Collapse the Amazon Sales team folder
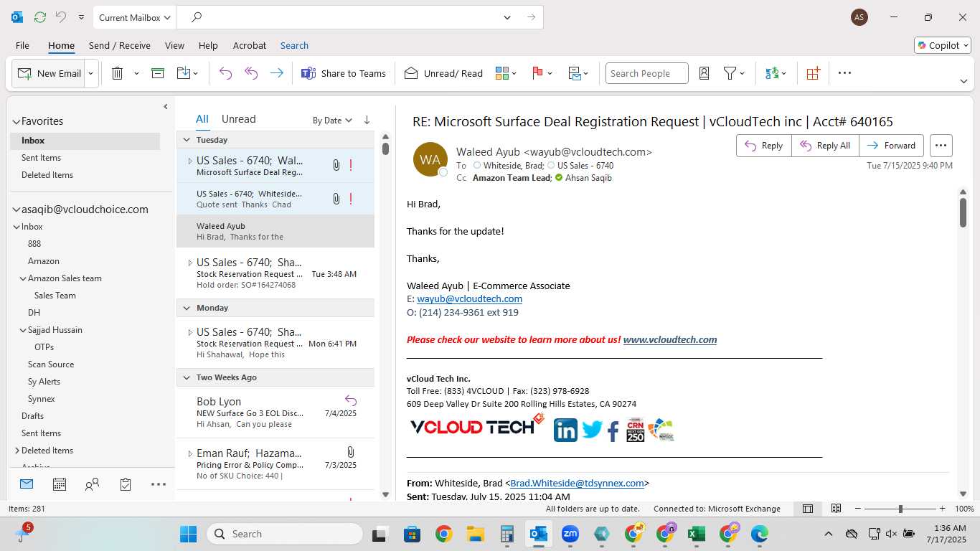Screen dimensions: 980x551 [23, 278]
